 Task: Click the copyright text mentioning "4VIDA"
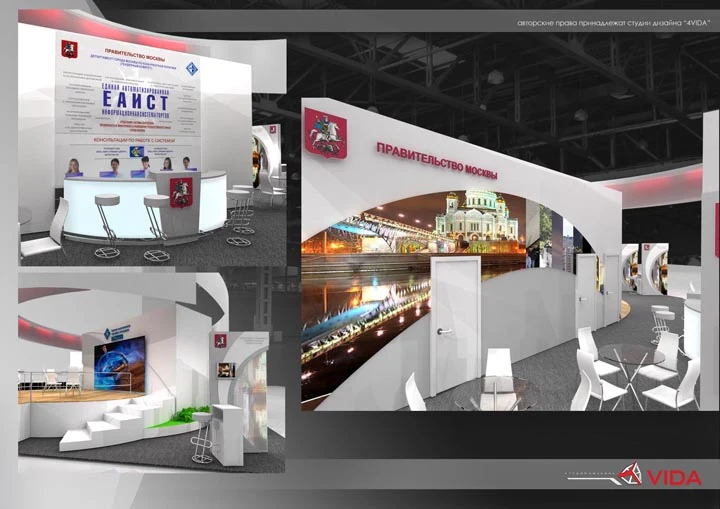[613, 23]
